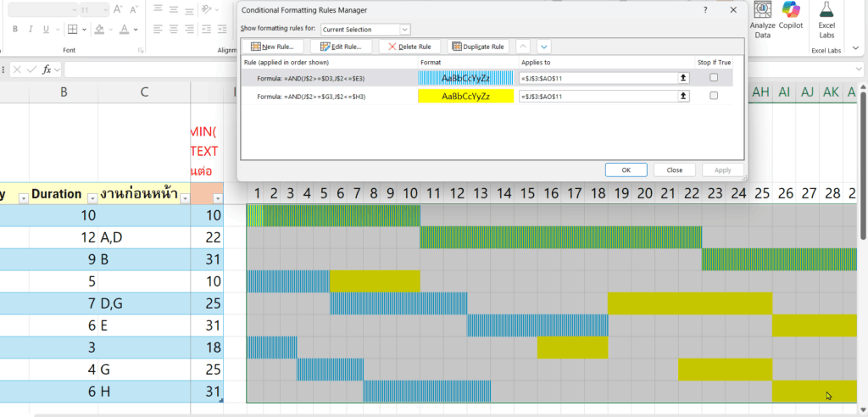Click OK in the Rules Manager dialog
868x417 pixels.
(626, 170)
